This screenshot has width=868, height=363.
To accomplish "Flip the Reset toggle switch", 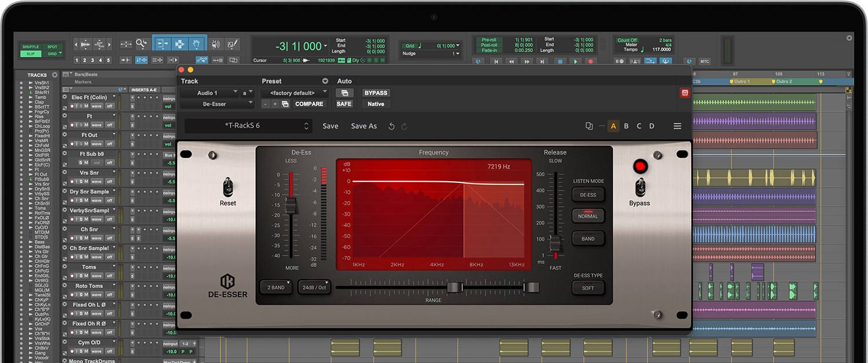I will point(227,186).
